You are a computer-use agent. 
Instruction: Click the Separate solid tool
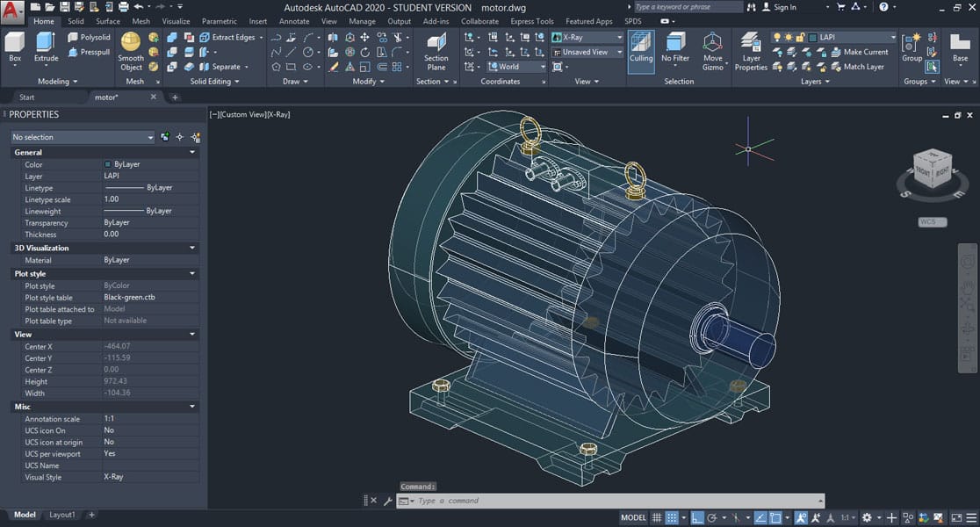click(220, 67)
